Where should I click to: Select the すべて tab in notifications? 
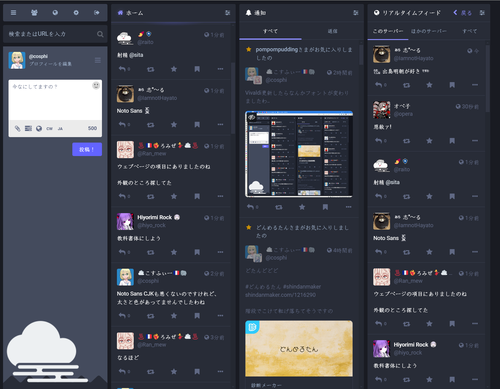(270, 31)
